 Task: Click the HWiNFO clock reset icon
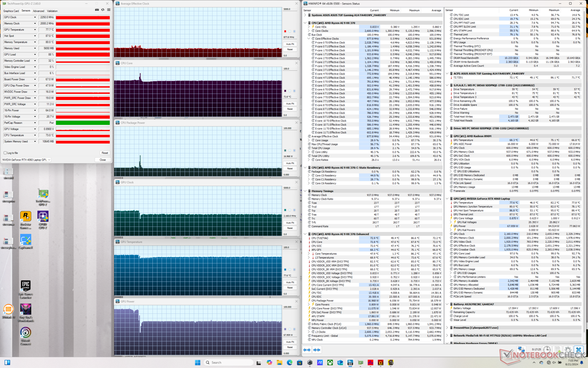pos(547,350)
